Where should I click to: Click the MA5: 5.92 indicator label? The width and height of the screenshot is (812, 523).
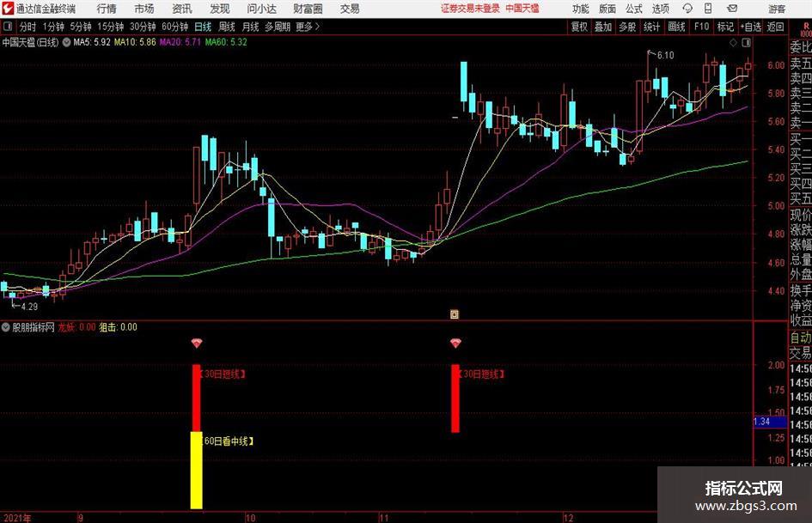coord(92,42)
